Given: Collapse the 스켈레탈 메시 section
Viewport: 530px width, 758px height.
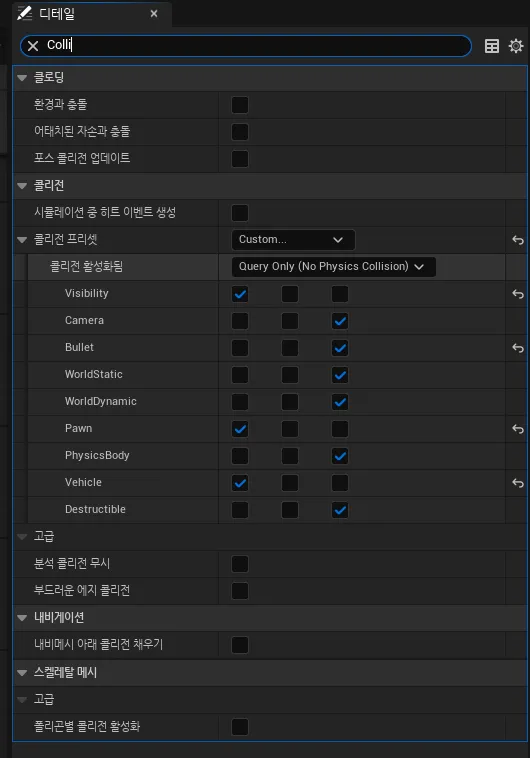Looking at the screenshot, I should 22,673.
